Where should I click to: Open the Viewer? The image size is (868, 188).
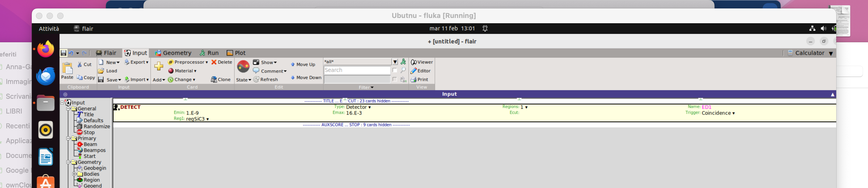tap(422, 62)
